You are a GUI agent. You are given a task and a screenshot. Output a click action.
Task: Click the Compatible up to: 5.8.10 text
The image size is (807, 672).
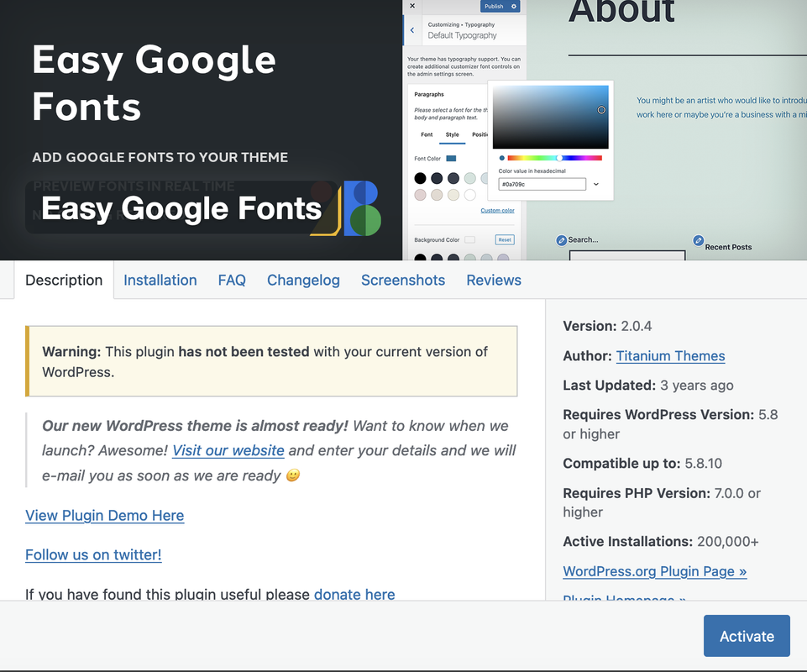click(642, 464)
